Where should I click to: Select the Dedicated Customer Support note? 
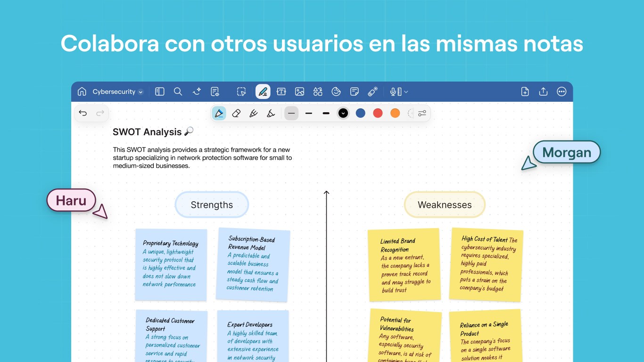(x=172, y=336)
